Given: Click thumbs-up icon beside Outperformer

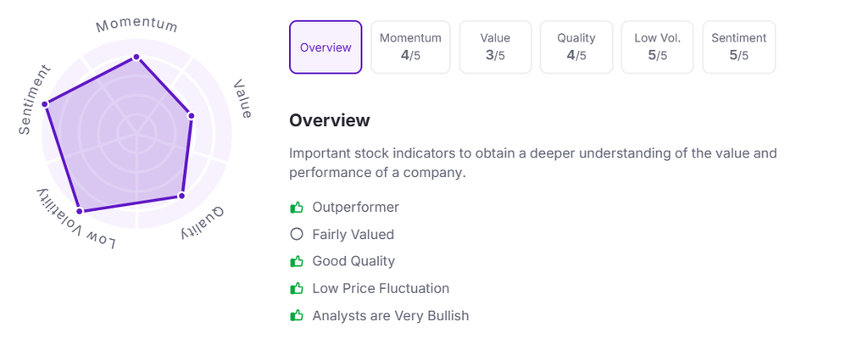Looking at the screenshot, I should (297, 208).
